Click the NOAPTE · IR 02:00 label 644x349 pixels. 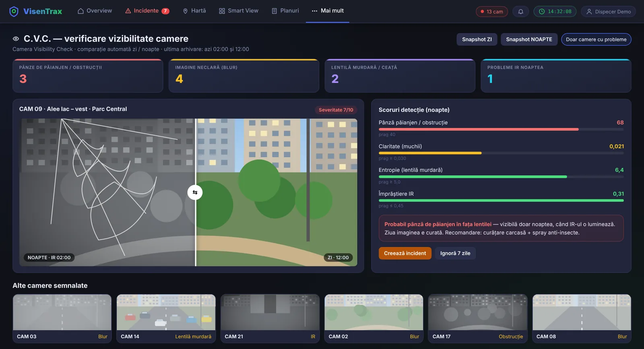[49, 258]
